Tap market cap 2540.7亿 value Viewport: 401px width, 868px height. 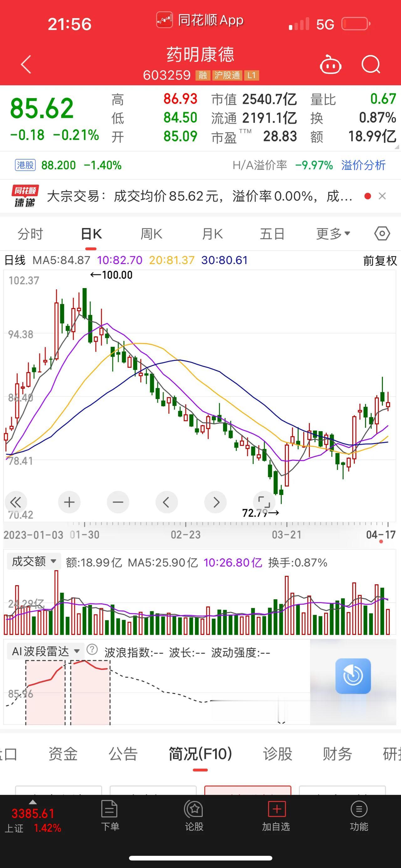coord(270,99)
